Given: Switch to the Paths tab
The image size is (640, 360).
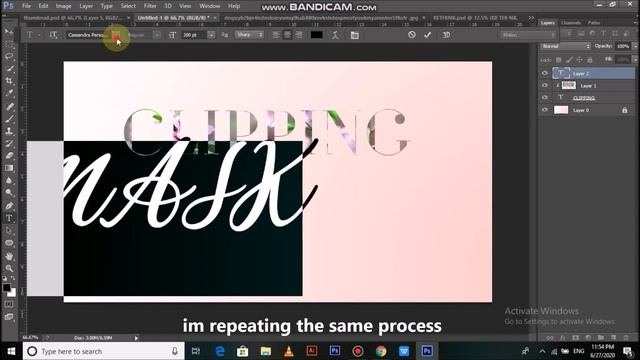Looking at the screenshot, I should (594, 23).
